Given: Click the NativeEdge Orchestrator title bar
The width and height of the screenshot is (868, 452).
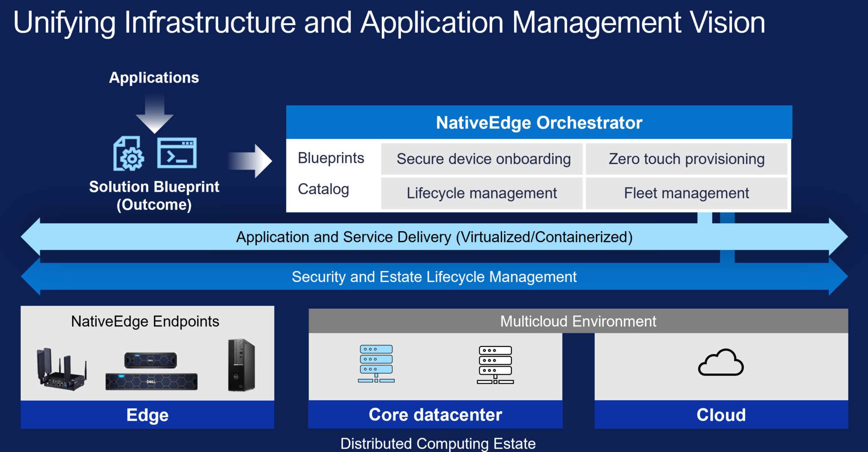Looking at the screenshot, I should pos(539,123).
